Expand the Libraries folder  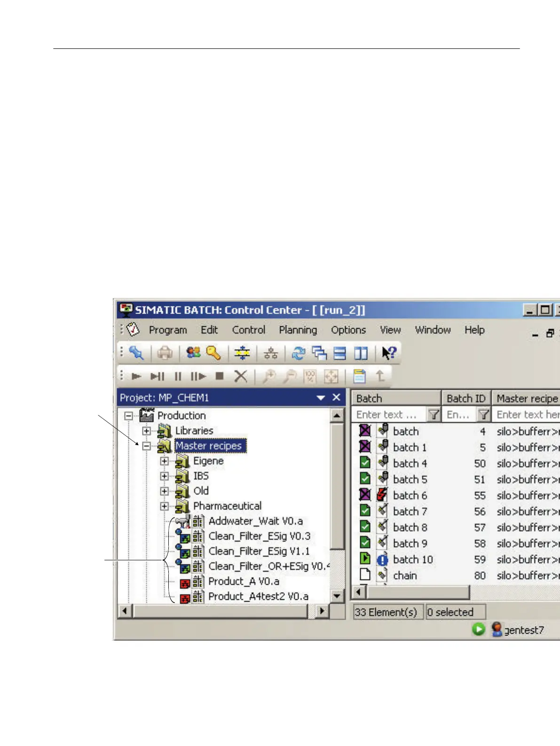point(147,431)
